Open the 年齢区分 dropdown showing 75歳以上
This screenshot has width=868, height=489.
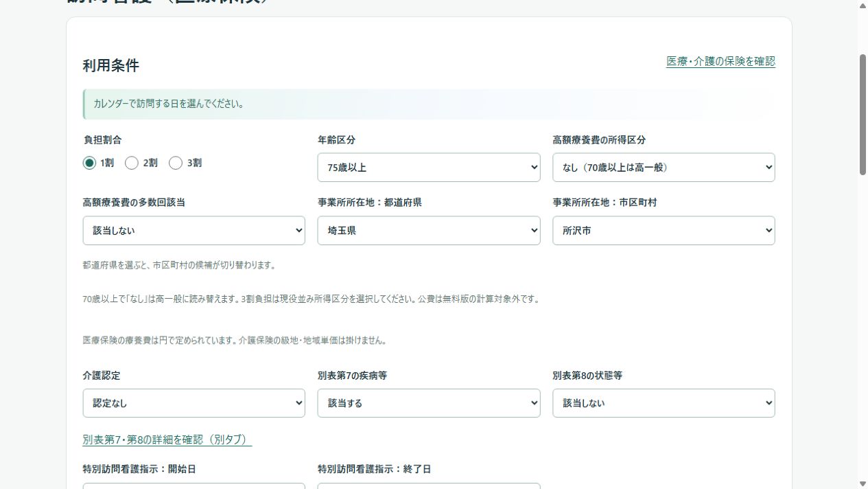pos(429,168)
